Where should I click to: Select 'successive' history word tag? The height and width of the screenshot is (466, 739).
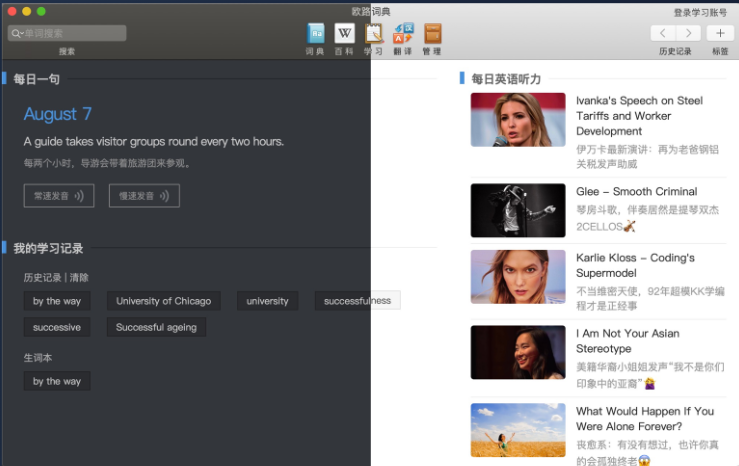(x=57, y=327)
